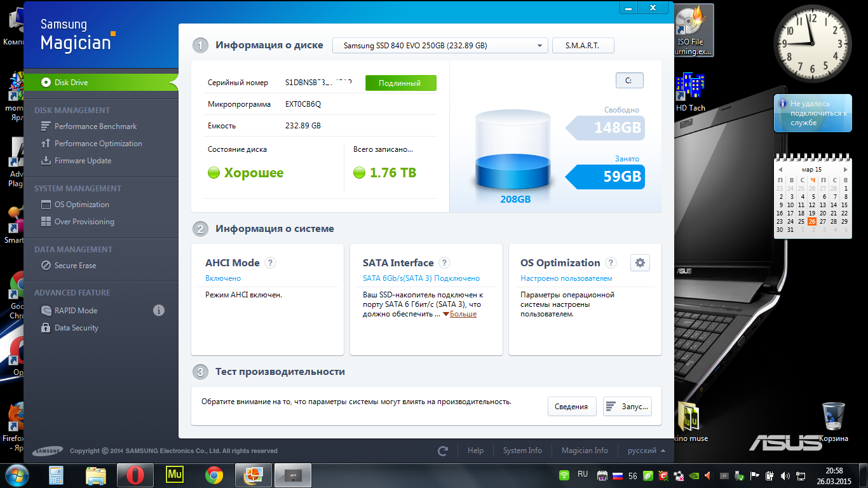
Task: Click the refresh icon in the footer
Action: (443, 451)
